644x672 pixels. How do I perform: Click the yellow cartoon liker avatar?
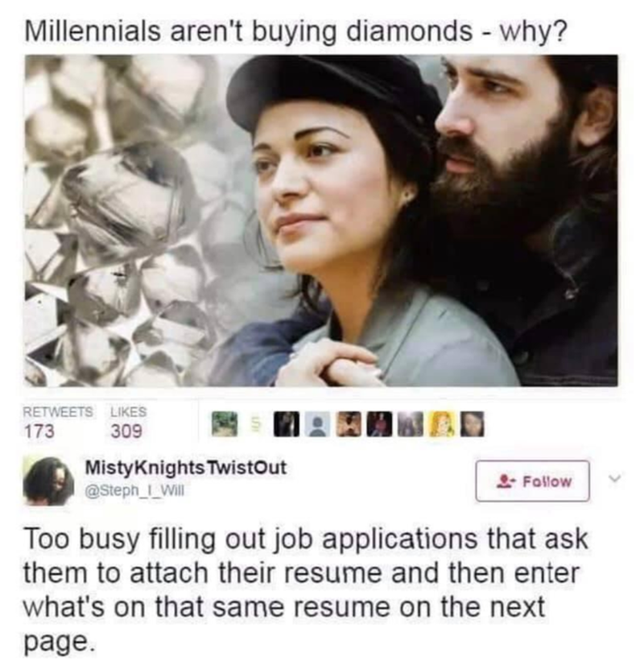tap(444, 424)
